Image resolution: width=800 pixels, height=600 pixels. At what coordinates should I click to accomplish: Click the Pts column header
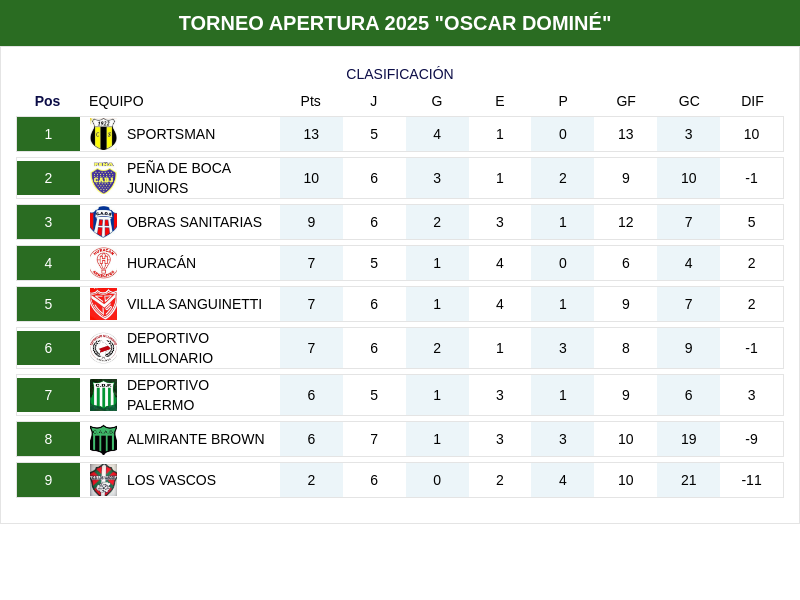(x=311, y=101)
